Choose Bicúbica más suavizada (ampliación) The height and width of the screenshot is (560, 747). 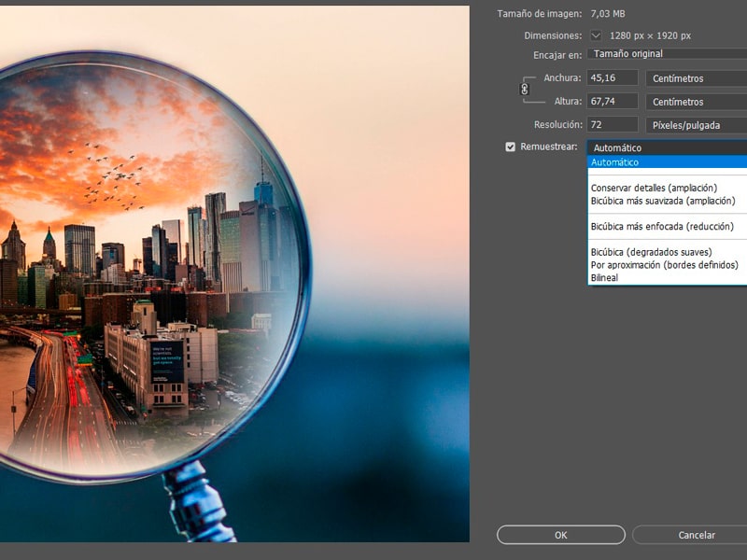[x=663, y=201]
